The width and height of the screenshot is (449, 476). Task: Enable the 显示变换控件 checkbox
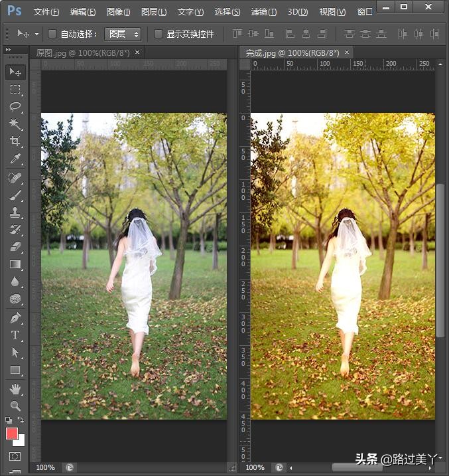tap(158, 34)
